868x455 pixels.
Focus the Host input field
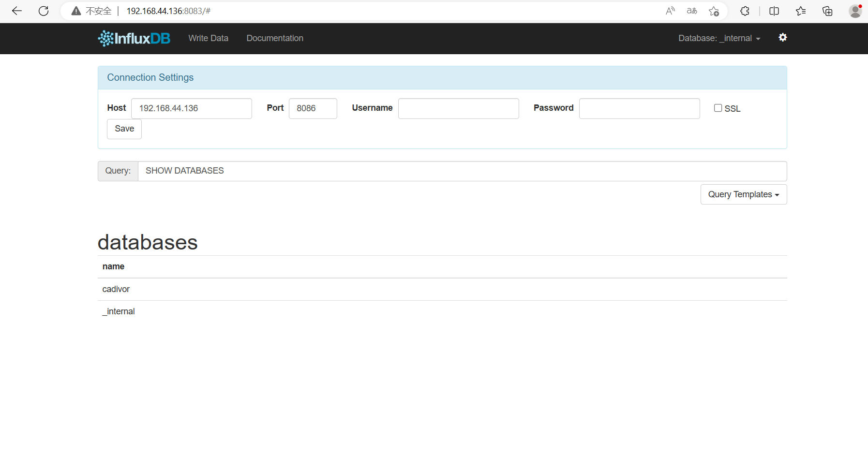(x=192, y=108)
